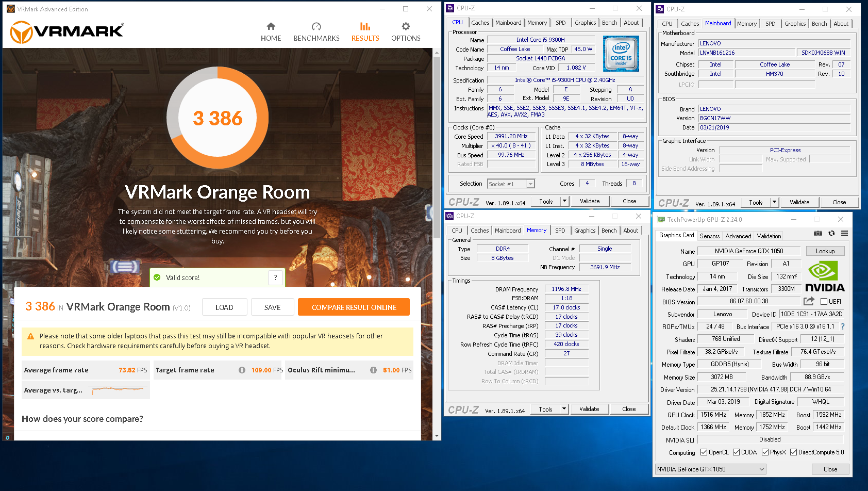The height and width of the screenshot is (491, 868).
Task: Refresh GPU-Z readings
Action: coord(831,234)
